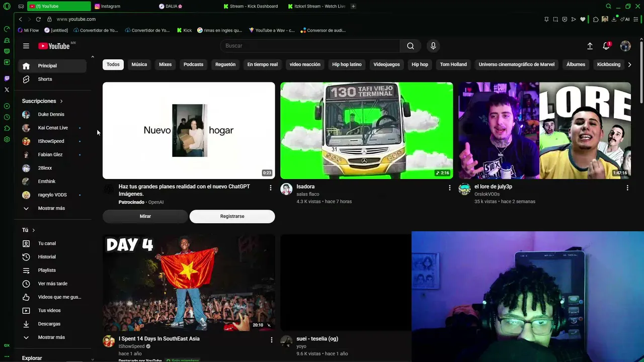Open Kai Cenat Live subscription

(x=52, y=128)
